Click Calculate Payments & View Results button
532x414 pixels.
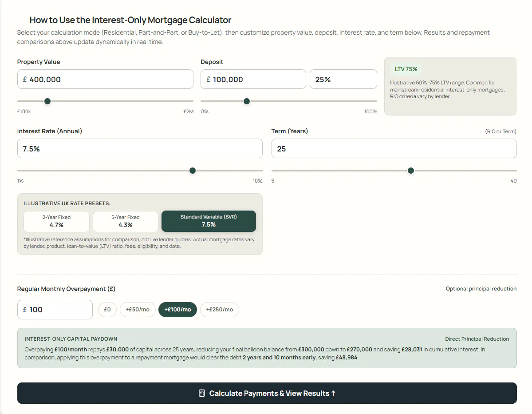click(267, 393)
